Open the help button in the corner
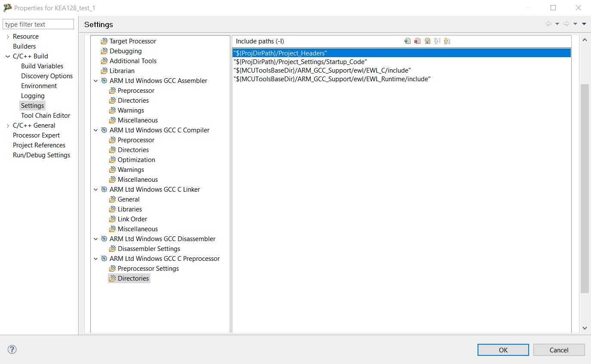Image resolution: width=591 pixels, height=364 pixels. [x=12, y=349]
